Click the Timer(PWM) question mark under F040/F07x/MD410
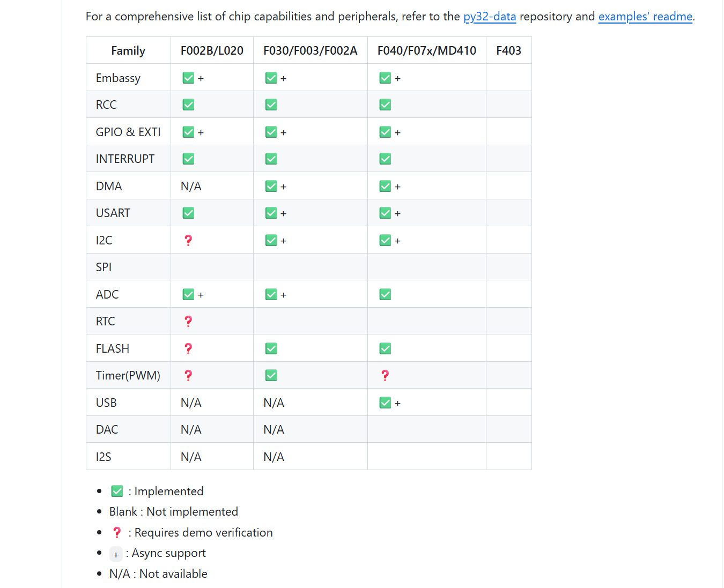724x588 pixels. [x=385, y=375]
